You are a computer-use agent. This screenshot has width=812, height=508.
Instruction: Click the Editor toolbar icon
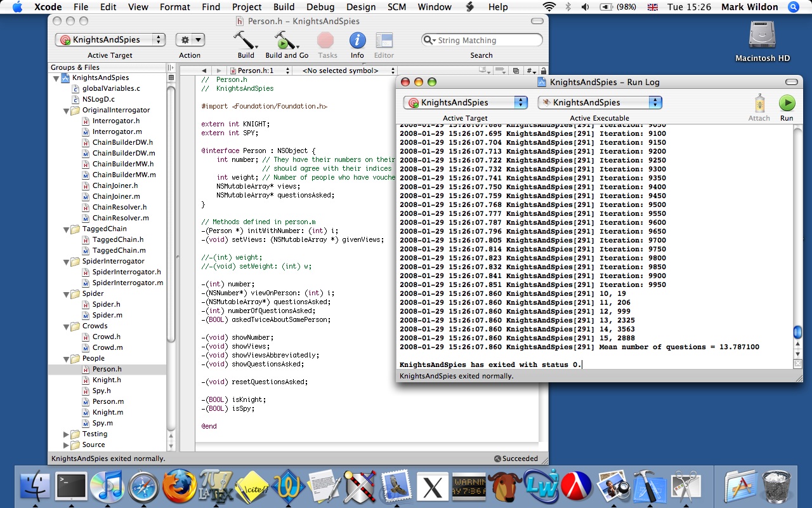384,40
